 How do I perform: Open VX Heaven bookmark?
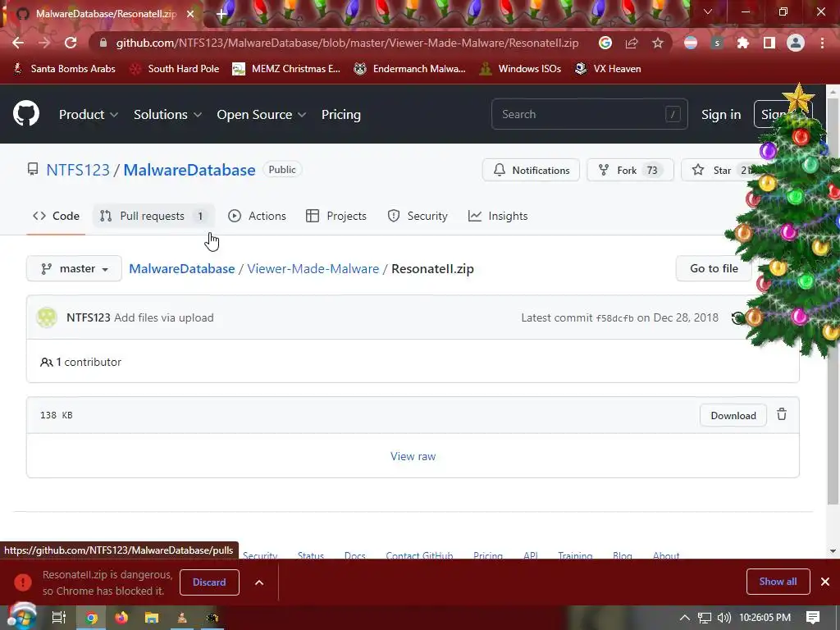[x=608, y=69]
